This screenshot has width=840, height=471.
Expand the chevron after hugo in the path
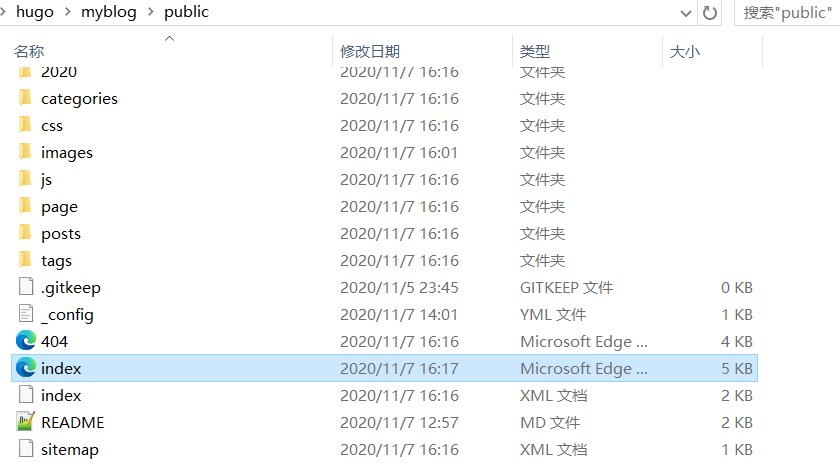pos(68,12)
